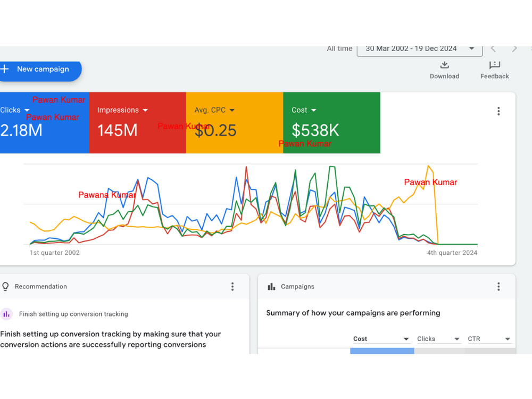
Task: Go to next date range arrow
Action: pos(514,49)
